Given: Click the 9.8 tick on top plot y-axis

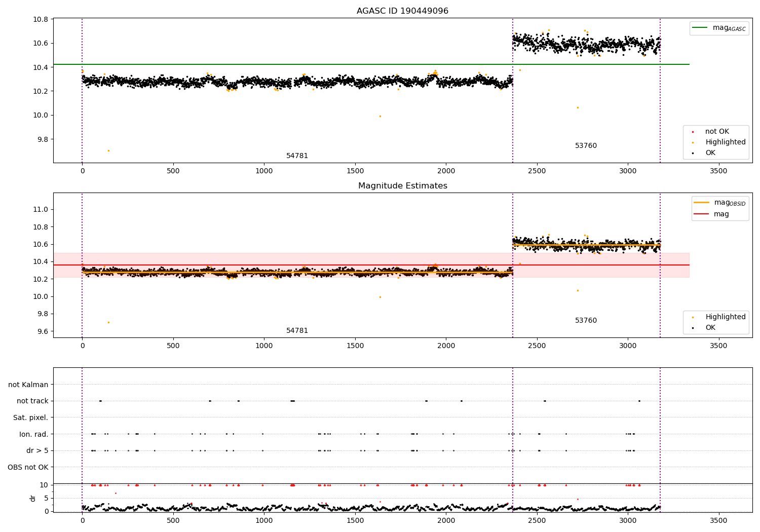Looking at the screenshot, I should point(42,139).
